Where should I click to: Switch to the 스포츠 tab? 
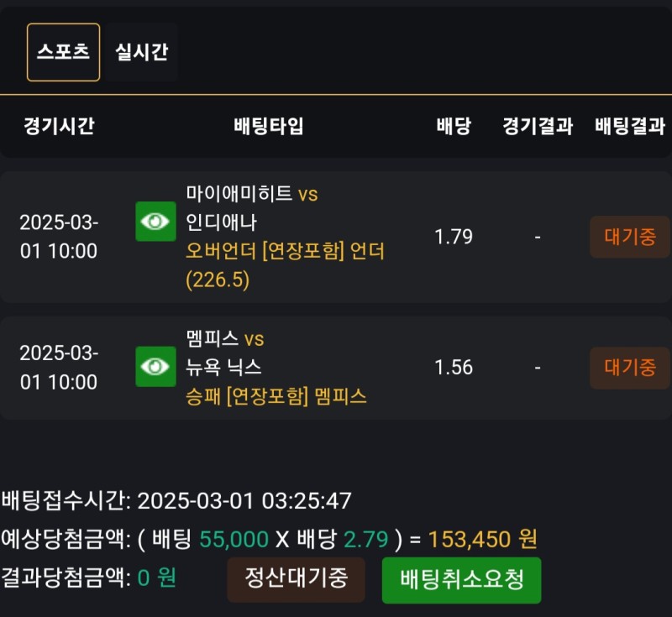click(x=63, y=52)
